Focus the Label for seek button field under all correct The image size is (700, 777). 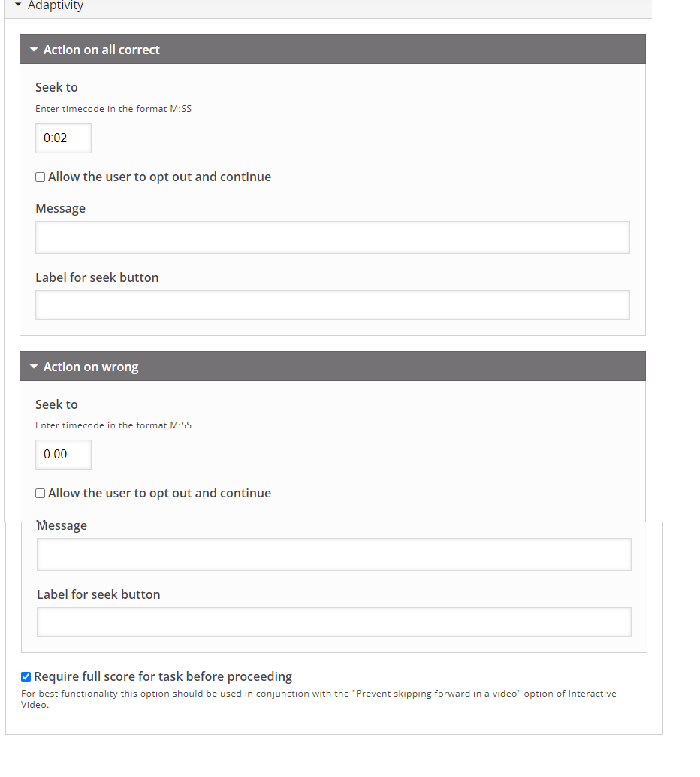tap(333, 305)
